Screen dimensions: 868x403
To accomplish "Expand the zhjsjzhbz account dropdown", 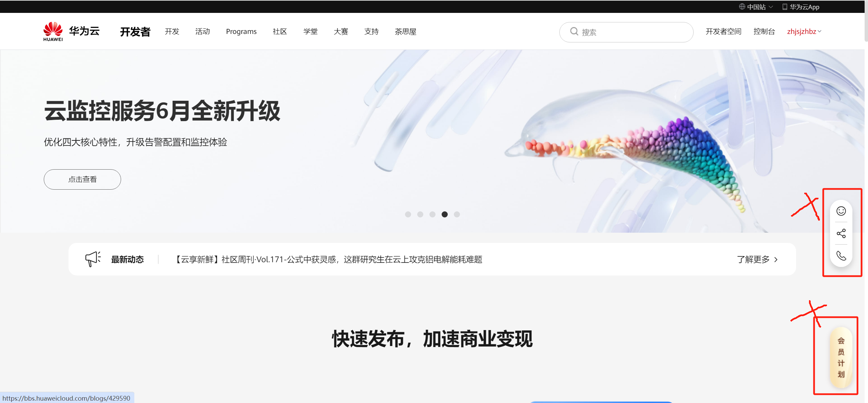I will click(x=819, y=32).
